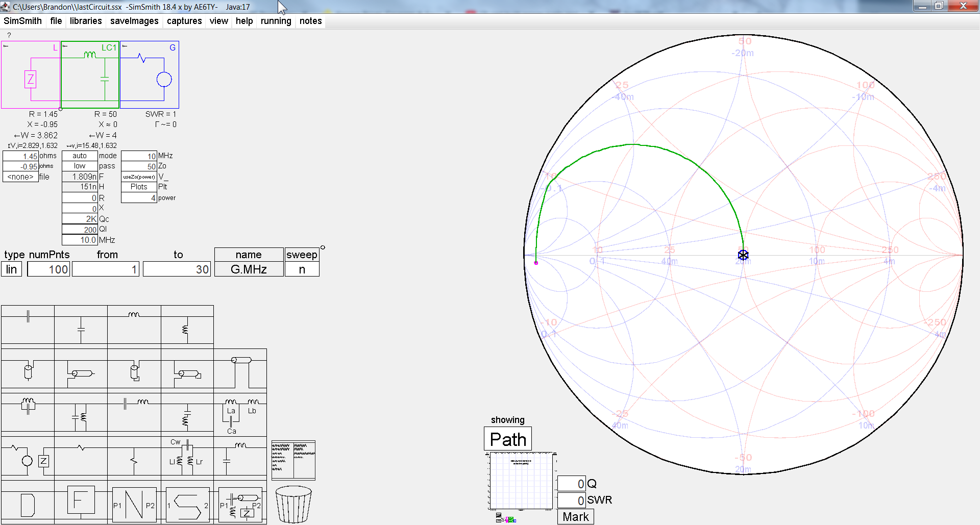Viewport: 980px width, 525px height.
Task: Edit the sweep from frequency field
Action: (x=106, y=269)
